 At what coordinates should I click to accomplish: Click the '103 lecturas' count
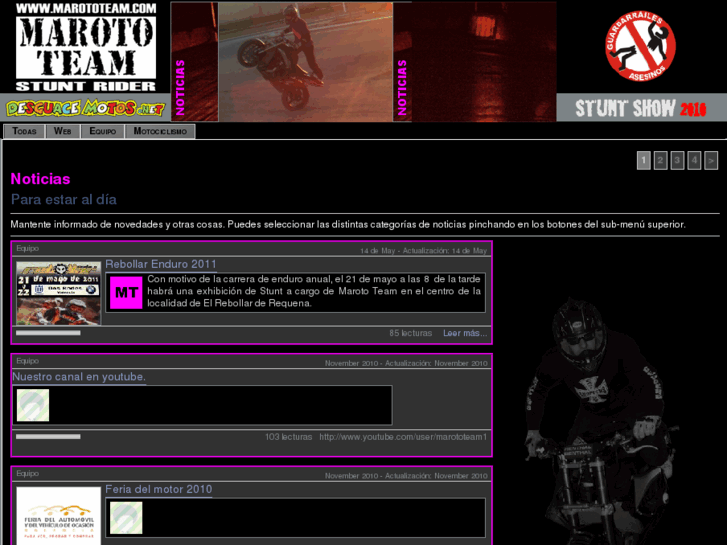pos(288,437)
